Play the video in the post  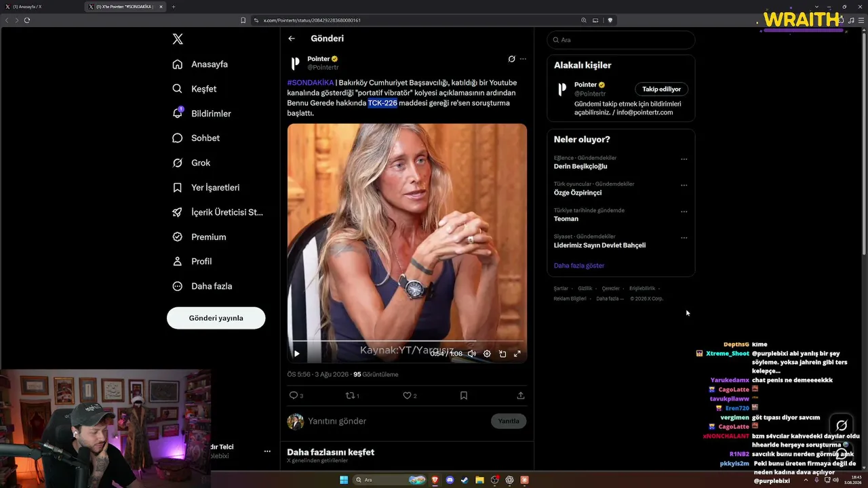point(296,354)
